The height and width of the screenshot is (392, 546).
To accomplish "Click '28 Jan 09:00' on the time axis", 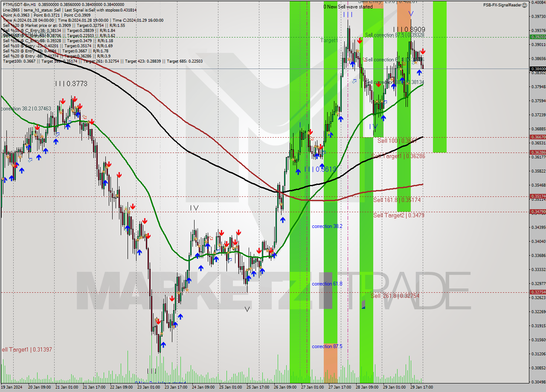I will [x=366, y=387].
